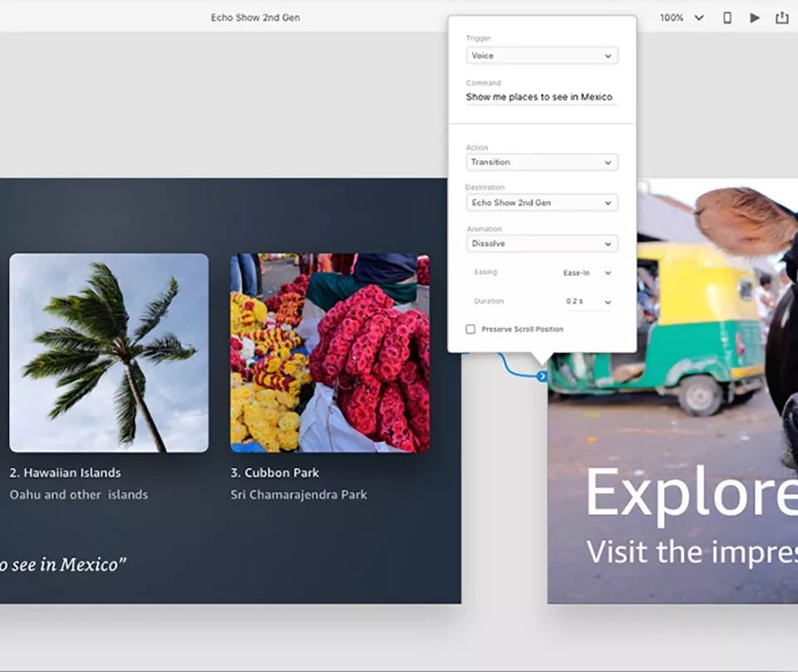Open the zoom level 100% dropdown

[682, 17]
